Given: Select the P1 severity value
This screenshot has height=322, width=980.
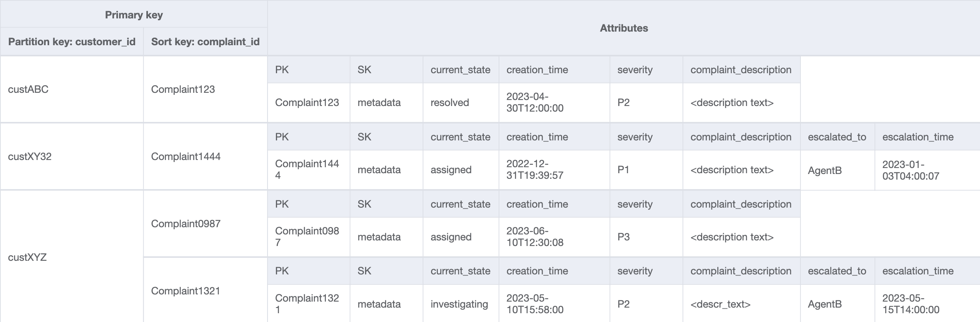Looking at the screenshot, I should tap(623, 170).
